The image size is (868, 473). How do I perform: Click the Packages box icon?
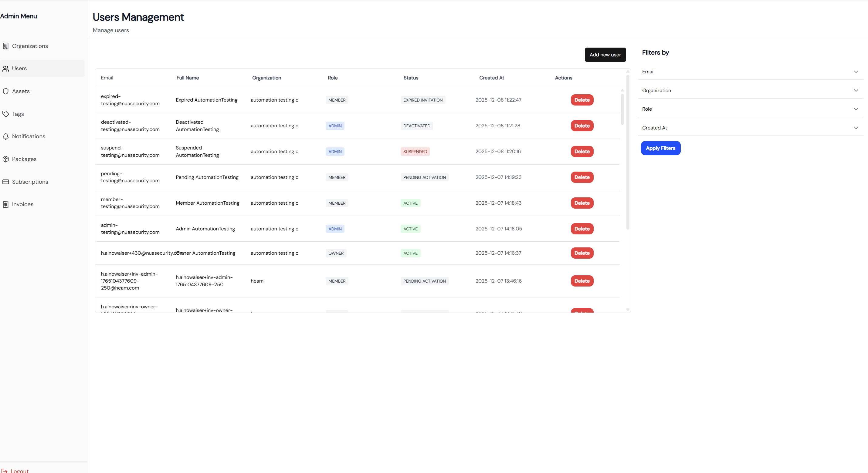tap(6, 159)
